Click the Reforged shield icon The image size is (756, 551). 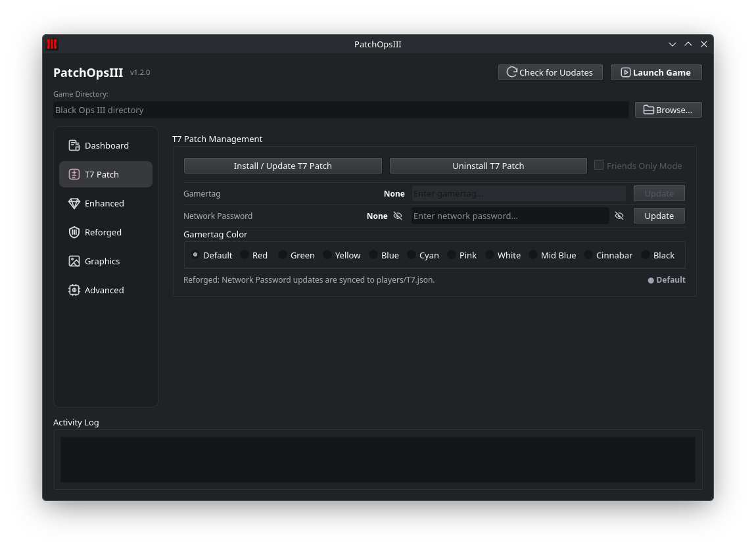[74, 232]
